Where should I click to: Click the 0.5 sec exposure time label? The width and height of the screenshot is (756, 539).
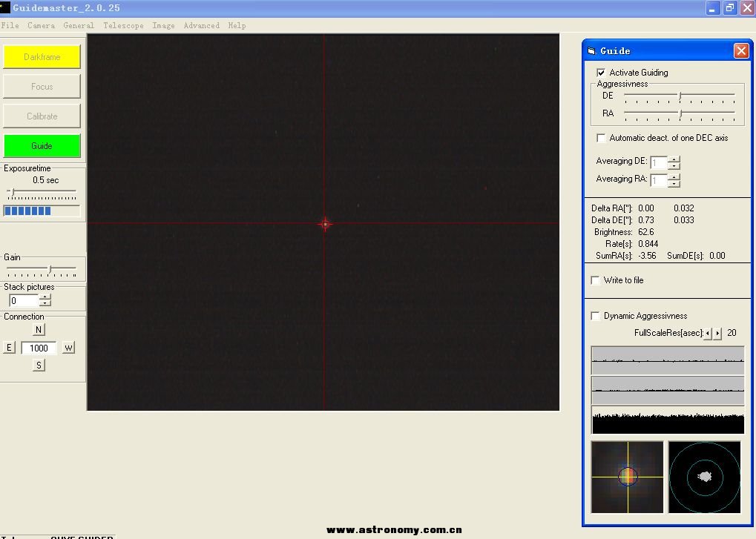pos(46,180)
